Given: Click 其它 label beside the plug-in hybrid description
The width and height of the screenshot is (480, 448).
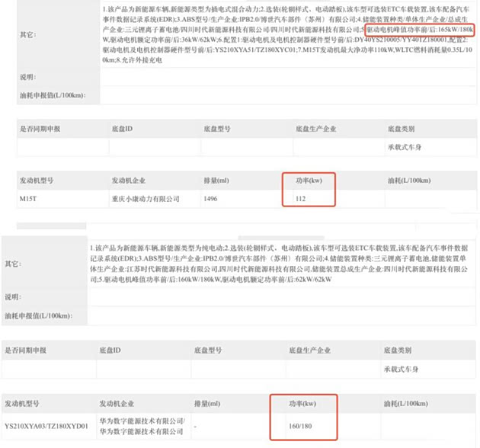Looking at the screenshot, I should 26,34.
